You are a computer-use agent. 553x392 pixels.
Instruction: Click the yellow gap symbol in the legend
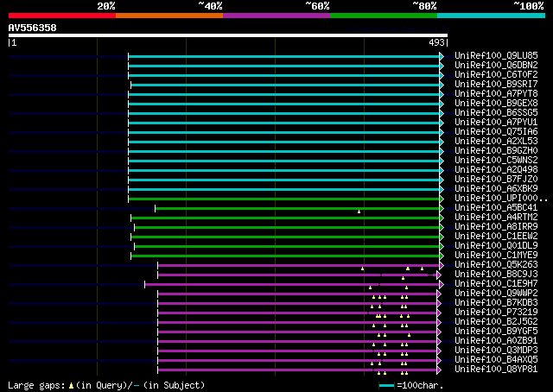71,386
